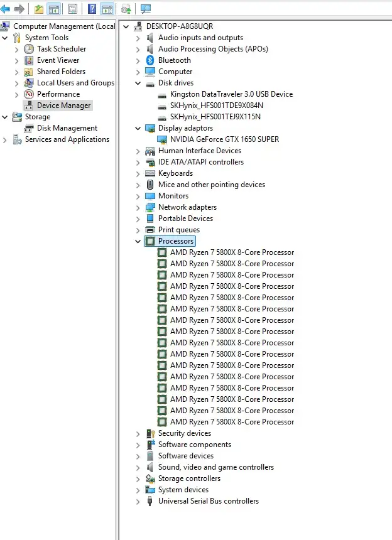Collapse the Storage node
The width and height of the screenshot is (392, 540).
tap(5, 117)
